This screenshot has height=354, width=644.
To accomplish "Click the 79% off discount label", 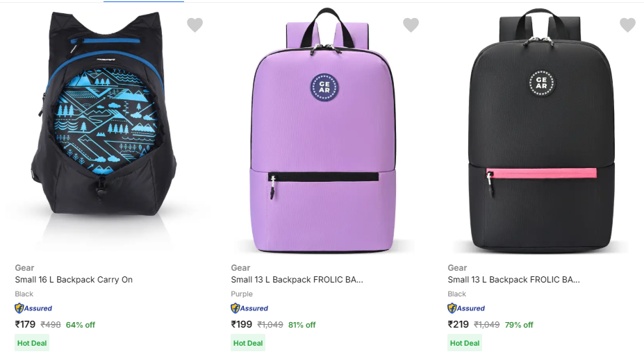I will (519, 325).
